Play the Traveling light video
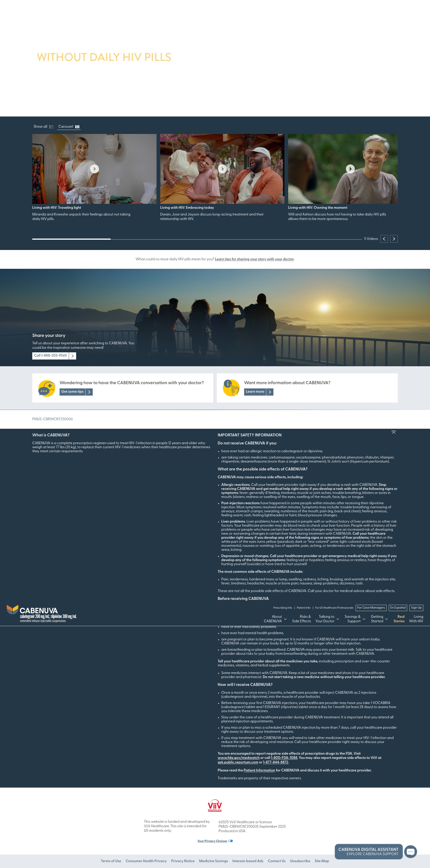This screenshot has width=430, height=868. pyautogui.click(x=94, y=169)
